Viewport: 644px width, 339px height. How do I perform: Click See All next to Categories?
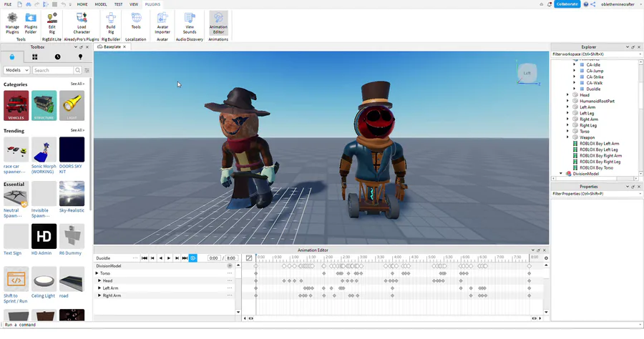77,84
